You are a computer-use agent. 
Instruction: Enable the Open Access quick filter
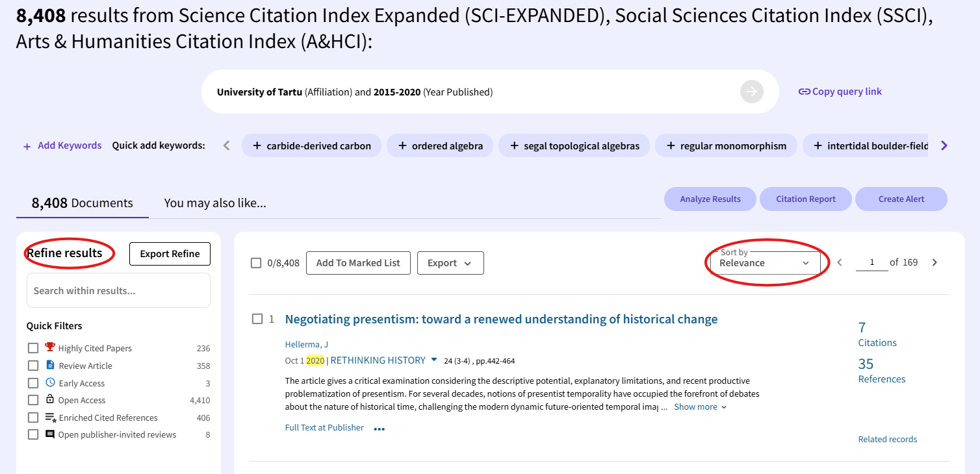coord(33,401)
